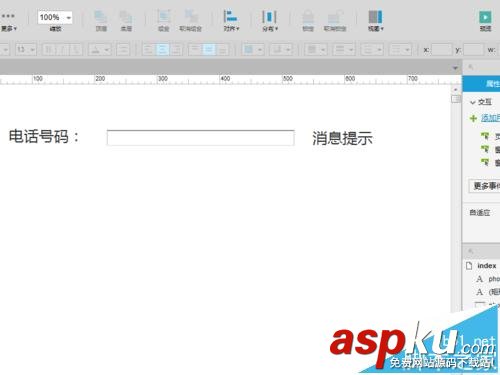
Task: Open the 更多事件 dropdown
Action: [484, 186]
